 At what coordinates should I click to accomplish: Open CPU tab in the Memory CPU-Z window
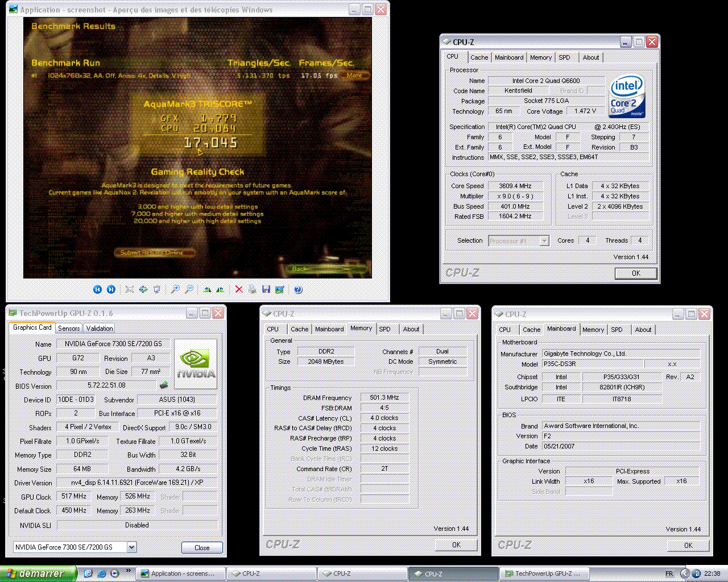(273, 329)
